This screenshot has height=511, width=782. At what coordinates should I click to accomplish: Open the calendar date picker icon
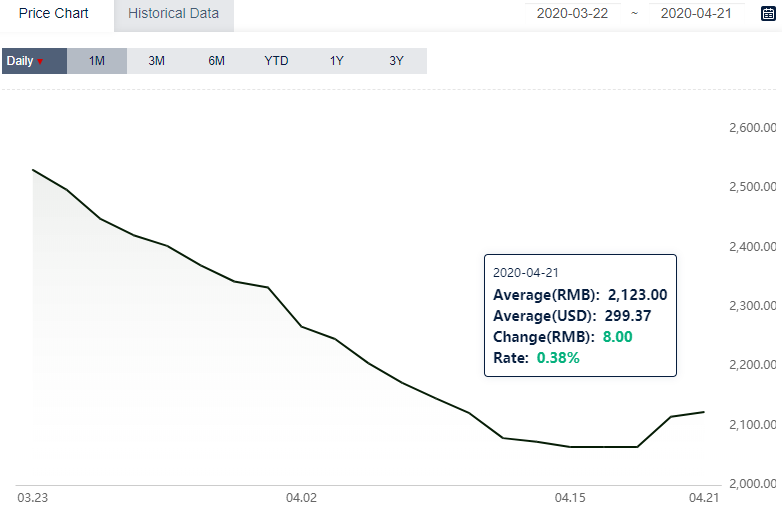[x=769, y=13]
